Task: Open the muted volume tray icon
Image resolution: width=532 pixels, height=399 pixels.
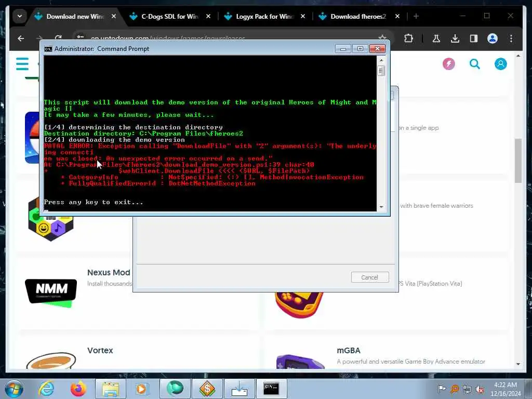Action: point(480,389)
